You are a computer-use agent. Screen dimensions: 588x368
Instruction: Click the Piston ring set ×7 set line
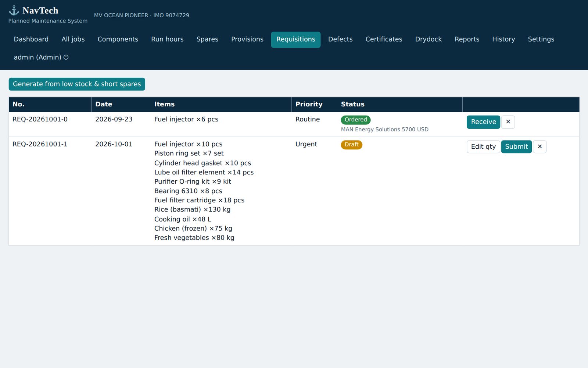click(x=189, y=153)
